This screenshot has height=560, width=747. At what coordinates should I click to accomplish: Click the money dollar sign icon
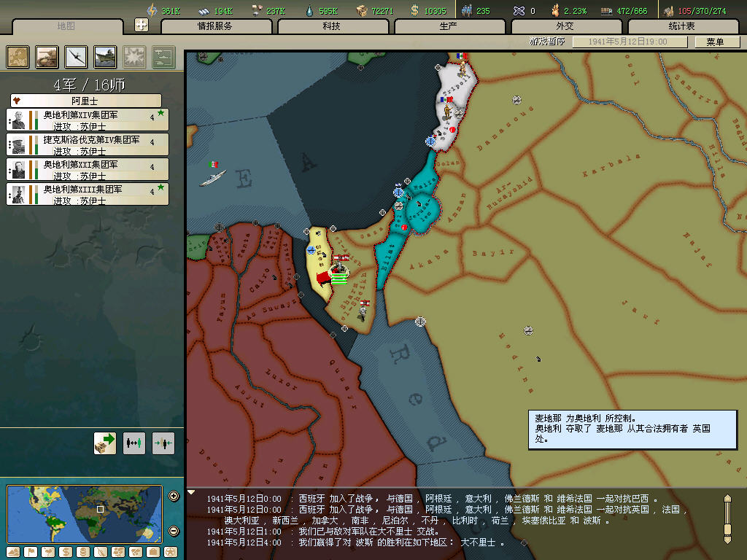point(415,10)
